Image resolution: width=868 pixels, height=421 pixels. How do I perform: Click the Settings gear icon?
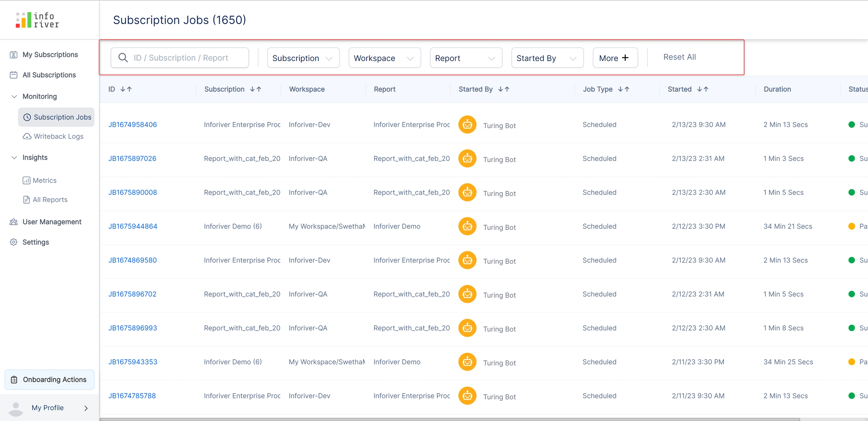pyautogui.click(x=14, y=242)
